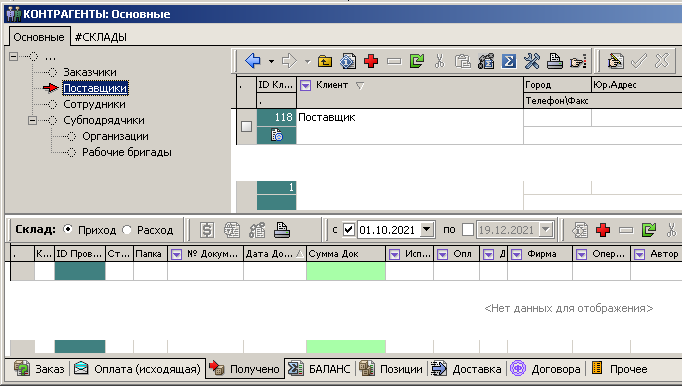Open the Доставка bottom tab
682x386 pixels.
coord(467,369)
